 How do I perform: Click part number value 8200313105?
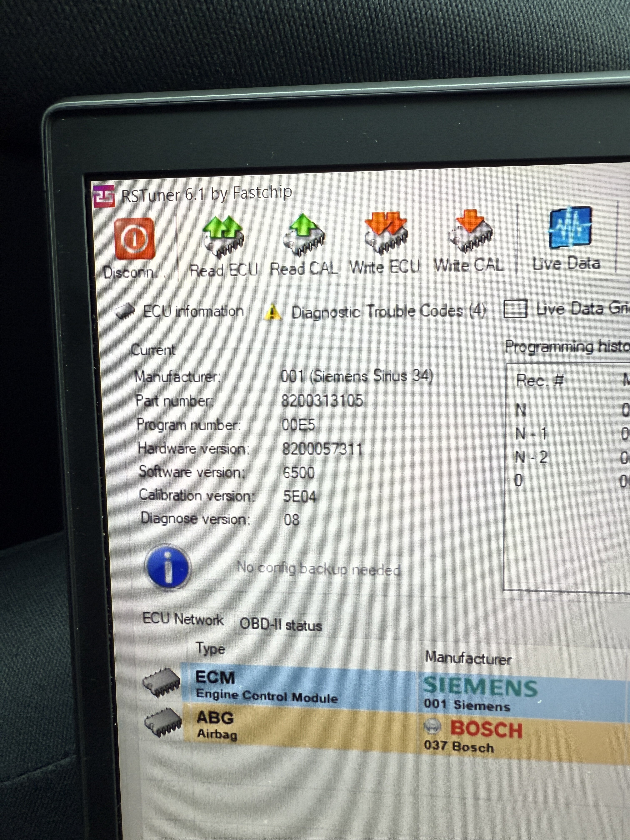click(x=322, y=400)
